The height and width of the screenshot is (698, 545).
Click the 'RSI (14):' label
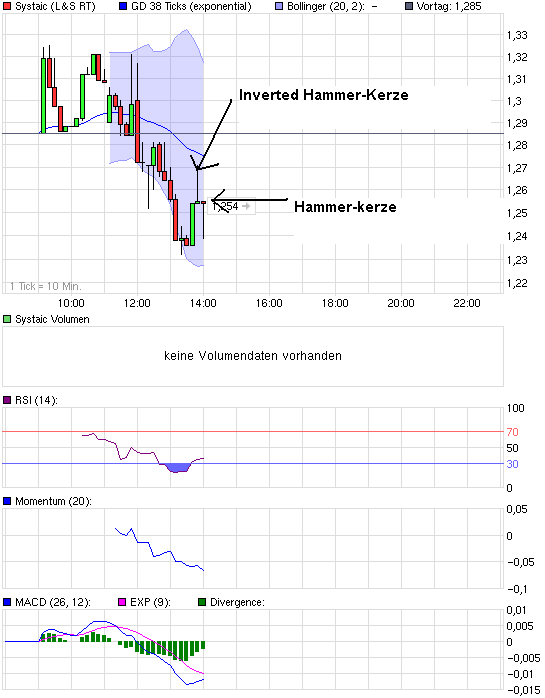36,400
